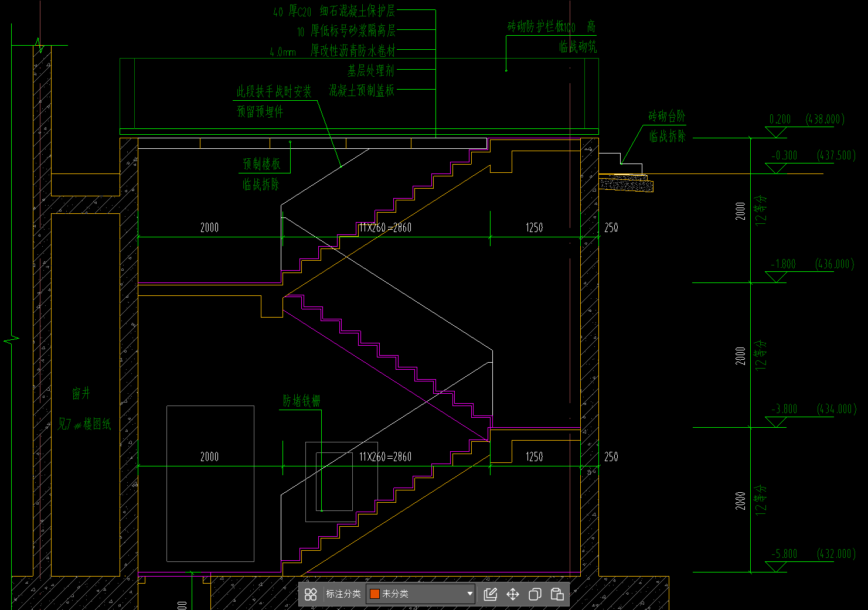Screen dimensions: 868x610
Task: Select the upper 1250 landing dimension
Action: 534,227
